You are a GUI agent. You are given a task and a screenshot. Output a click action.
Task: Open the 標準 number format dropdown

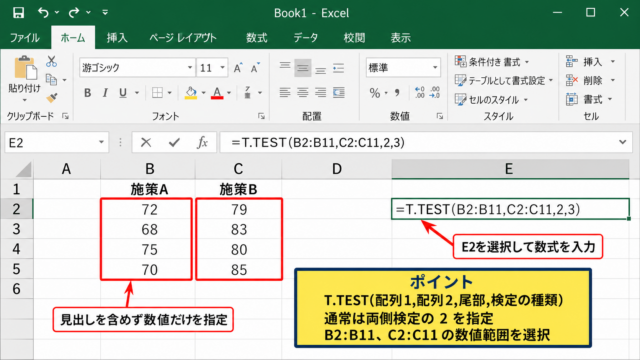tap(435, 68)
